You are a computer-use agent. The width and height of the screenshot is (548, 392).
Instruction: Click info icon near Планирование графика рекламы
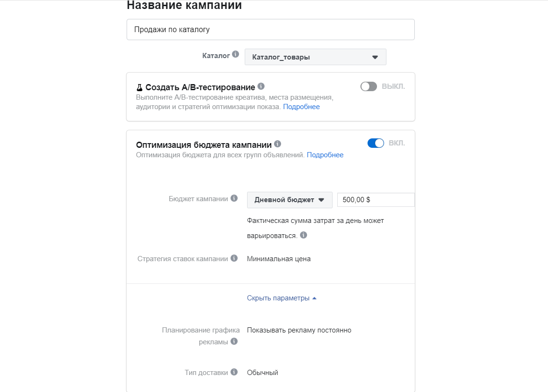point(234,341)
